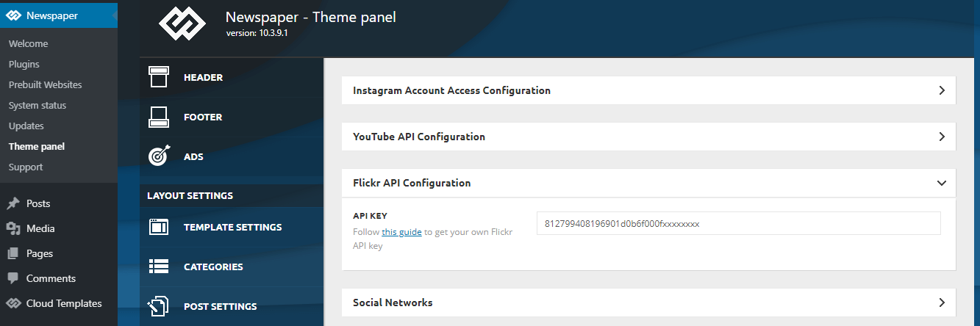Follow the 'this guide' link
Screen dimensions: 980x326
pos(401,232)
